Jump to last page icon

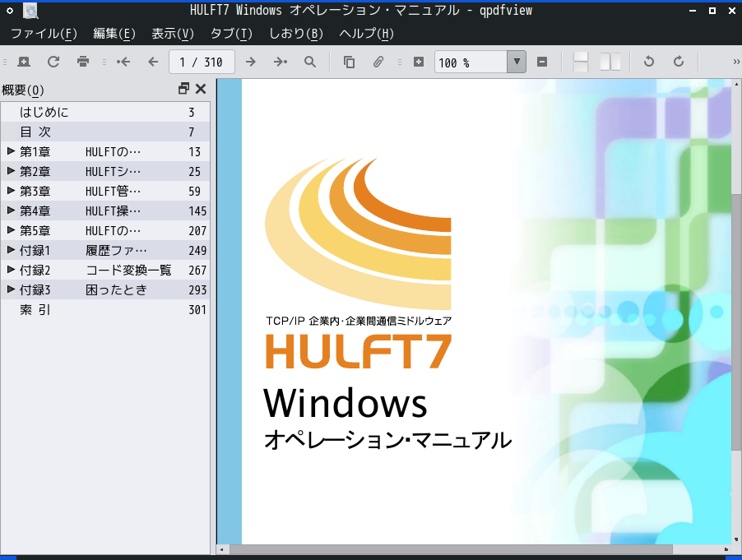click(x=281, y=62)
